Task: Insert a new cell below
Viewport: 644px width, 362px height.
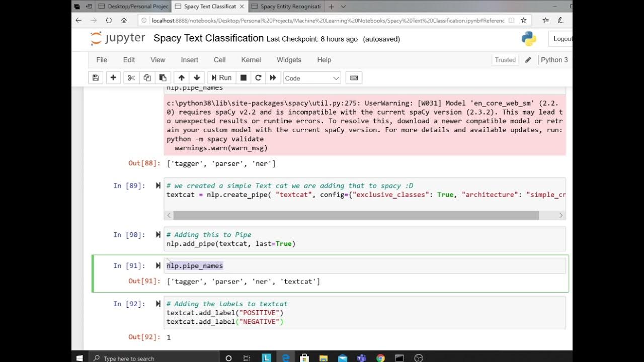Action: tap(113, 78)
